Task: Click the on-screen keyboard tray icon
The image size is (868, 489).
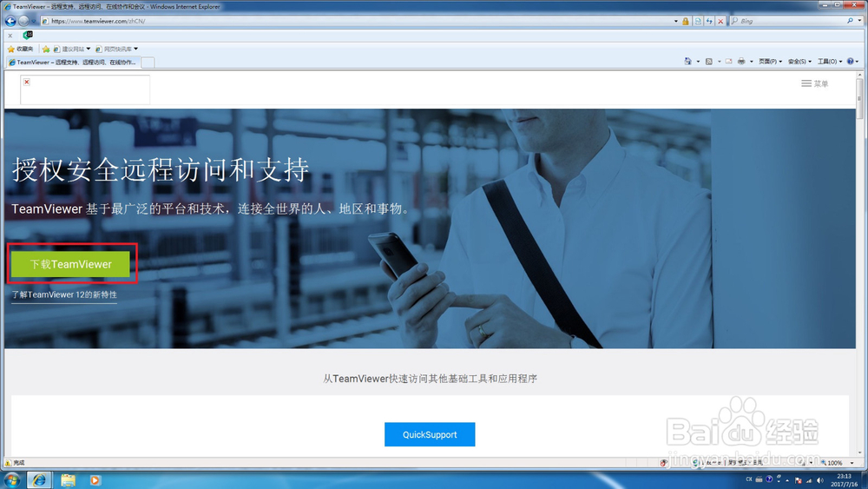Action: (x=759, y=479)
